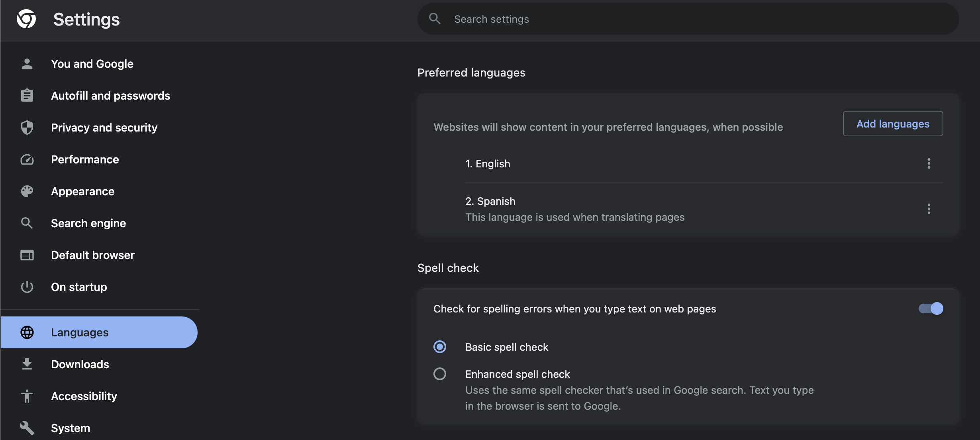Click the wrench System icon
The height and width of the screenshot is (440, 980).
[27, 428]
